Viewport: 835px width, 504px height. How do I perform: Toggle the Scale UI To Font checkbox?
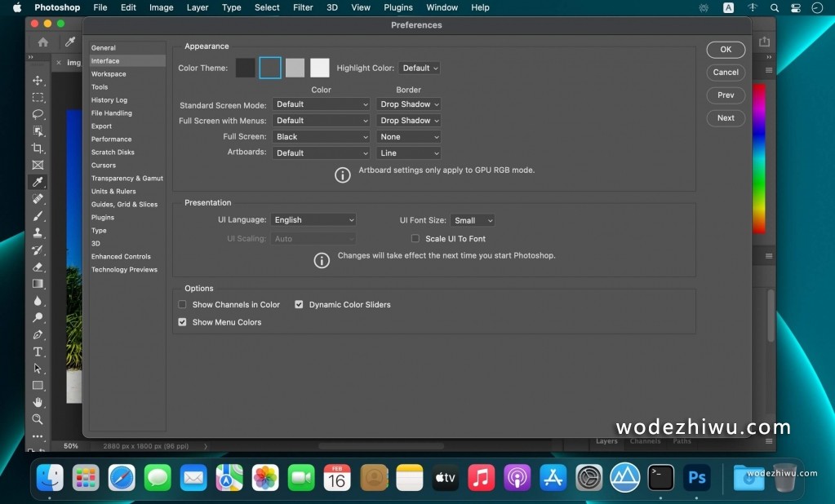point(415,239)
